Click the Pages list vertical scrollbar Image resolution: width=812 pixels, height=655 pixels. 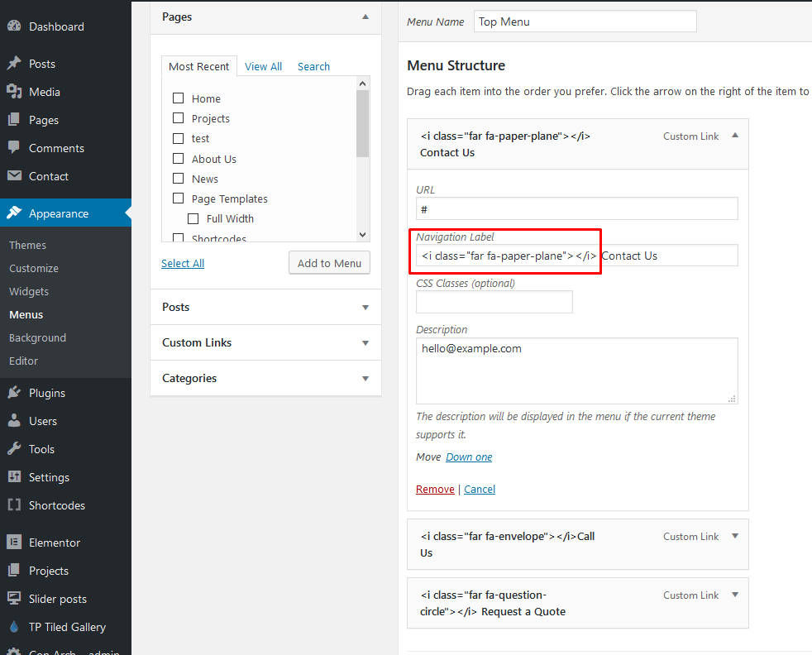click(x=362, y=124)
